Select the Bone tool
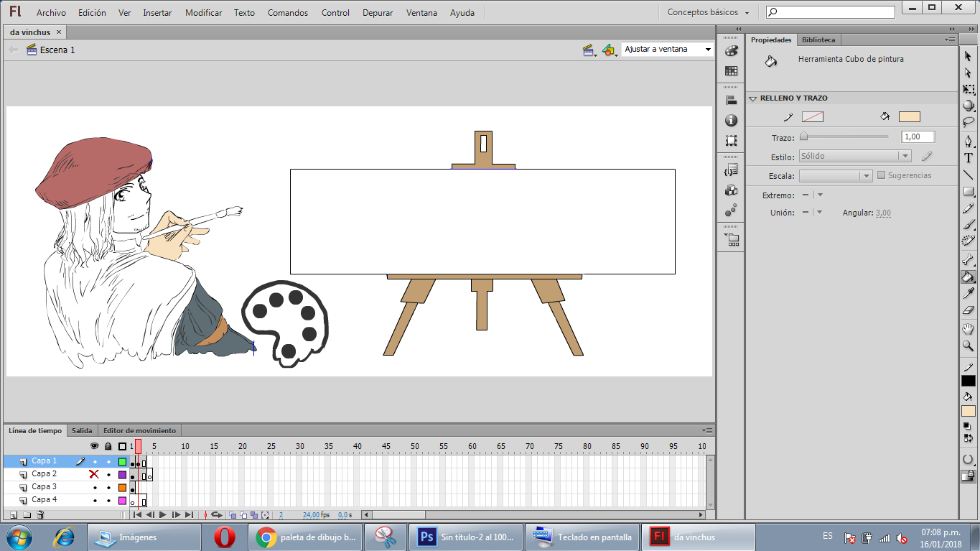 tap(969, 259)
